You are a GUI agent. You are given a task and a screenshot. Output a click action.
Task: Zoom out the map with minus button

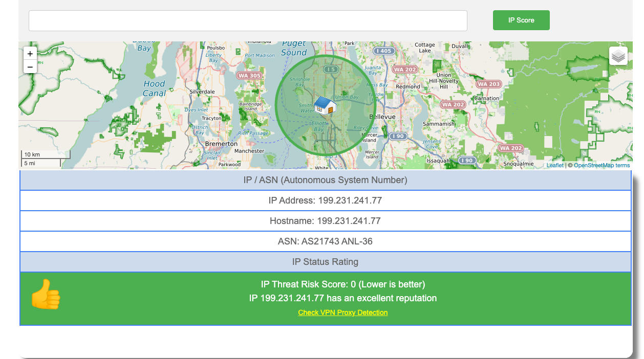tap(30, 66)
